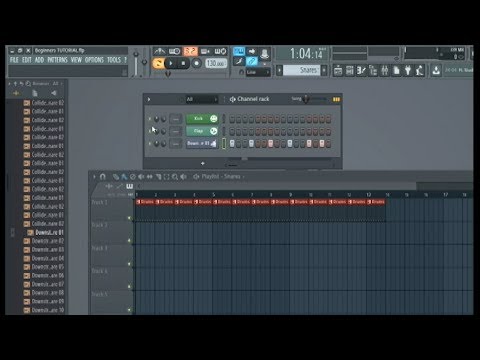Screen dimensions: 480x360
Task: Select previous pattern arrow left of Snares
Action: 280,70
